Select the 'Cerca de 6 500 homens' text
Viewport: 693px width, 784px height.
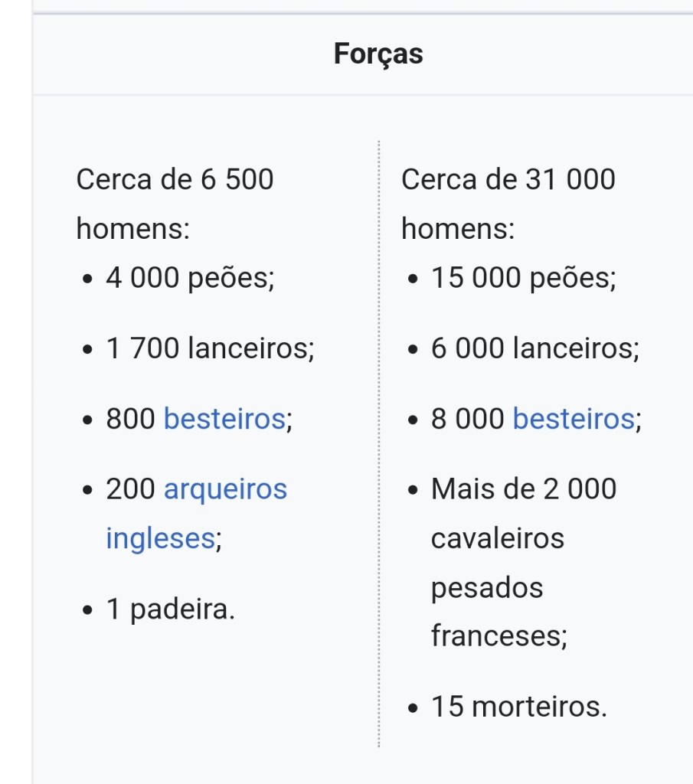coord(175,204)
